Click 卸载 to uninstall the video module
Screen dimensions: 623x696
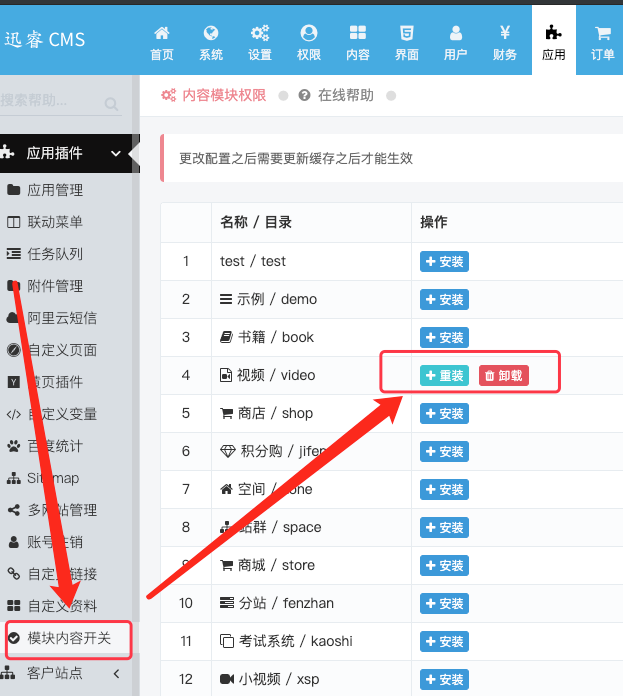click(x=504, y=376)
